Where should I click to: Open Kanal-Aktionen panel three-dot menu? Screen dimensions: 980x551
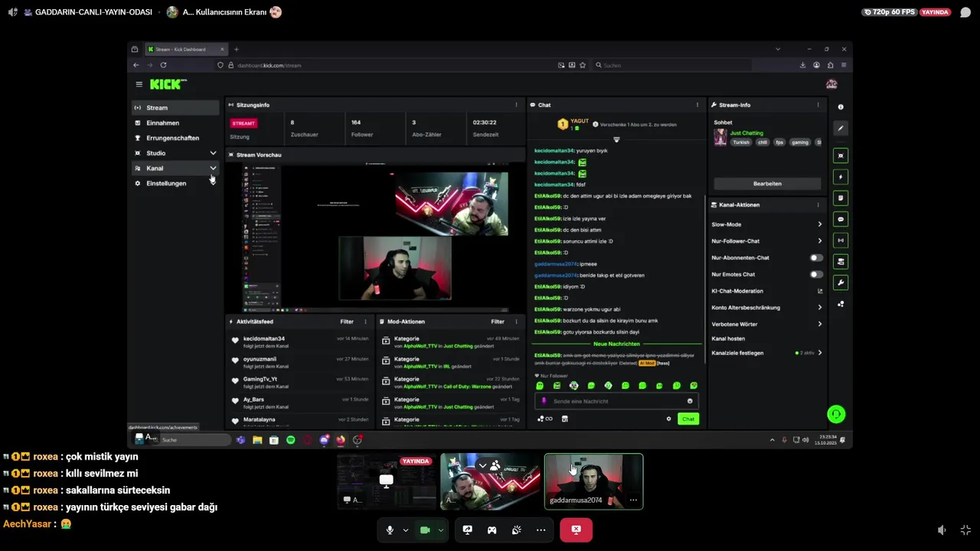(818, 205)
